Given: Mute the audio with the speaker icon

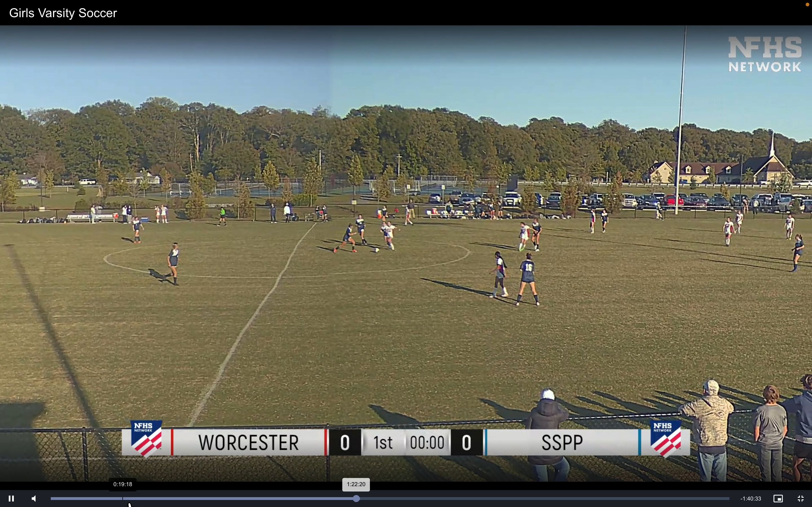Looking at the screenshot, I should [x=34, y=499].
